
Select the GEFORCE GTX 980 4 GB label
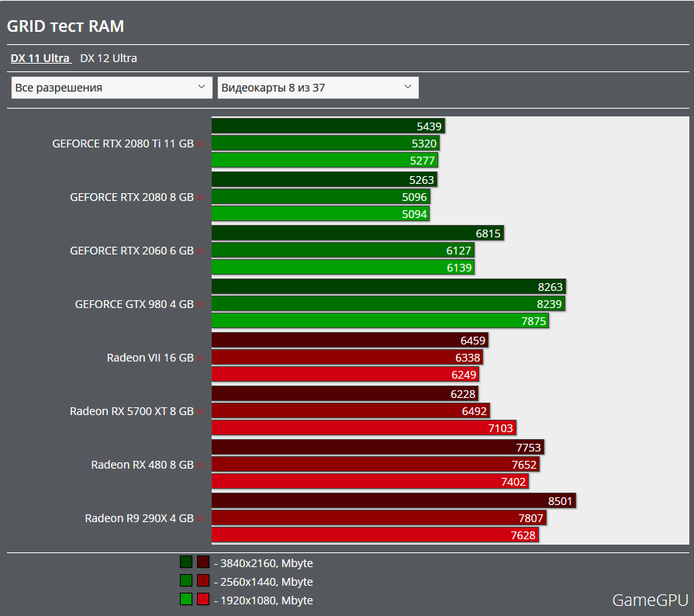tap(134, 305)
